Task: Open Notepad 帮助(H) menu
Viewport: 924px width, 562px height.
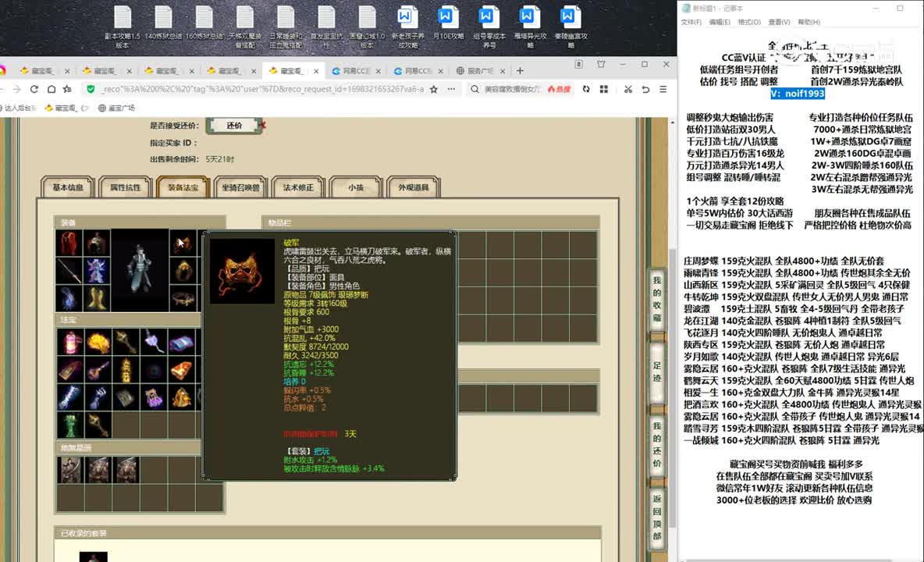Action: point(808,23)
